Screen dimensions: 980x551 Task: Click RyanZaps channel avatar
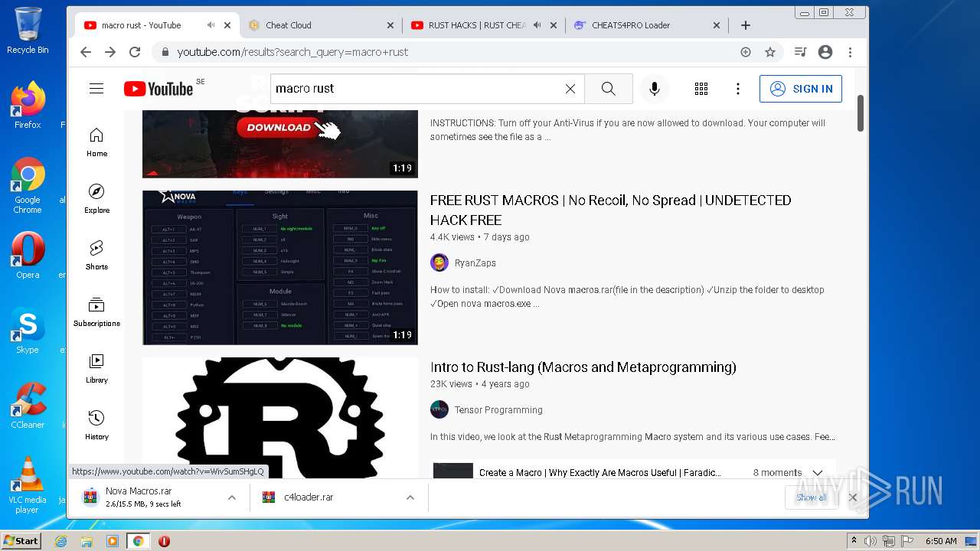coord(439,262)
